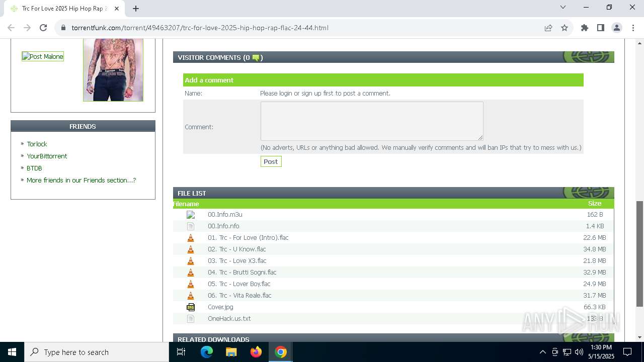The image size is (644, 362).
Task: Click the VLC icon for 01. Trc - For Love (Intro).flac
Action: pos(191,238)
